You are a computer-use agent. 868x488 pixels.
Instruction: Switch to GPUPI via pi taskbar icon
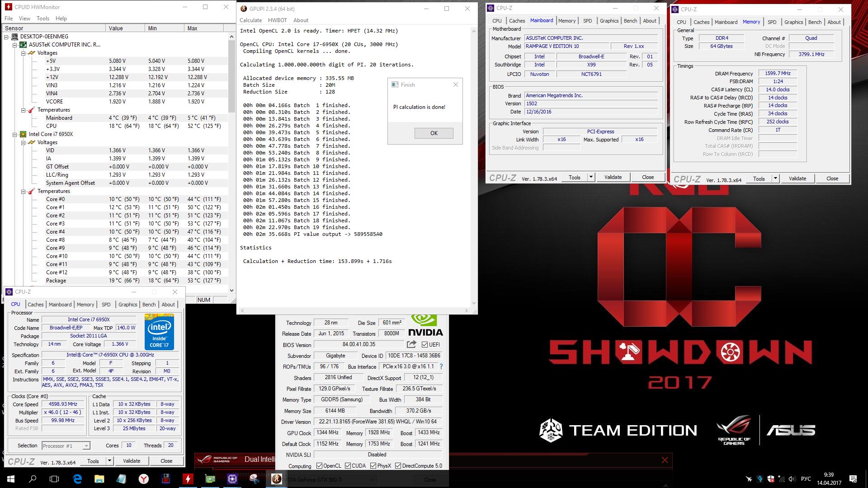click(x=276, y=479)
